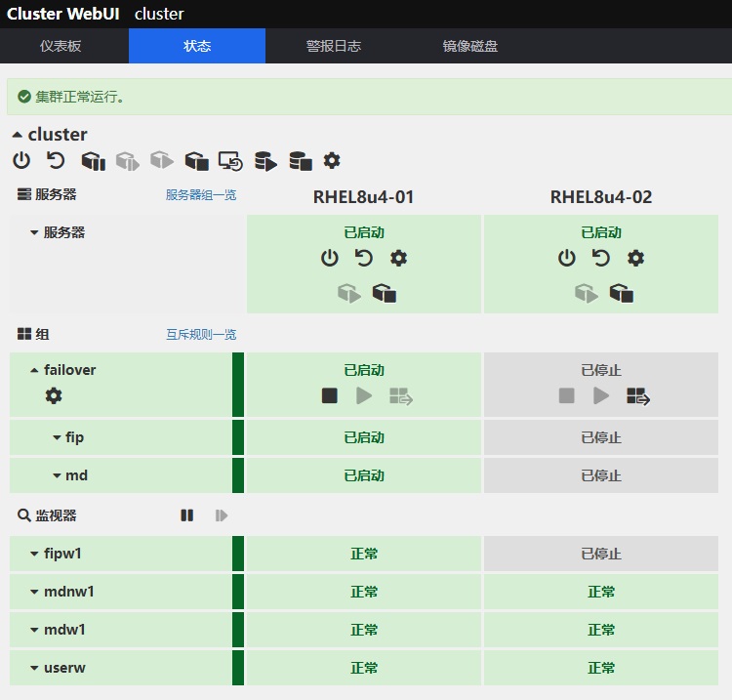This screenshot has width=732, height=700.
Task: Expand the fipw1 monitor row
Action: coord(34,554)
